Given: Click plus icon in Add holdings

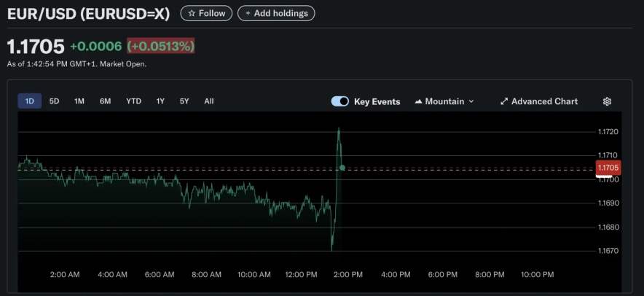Looking at the screenshot, I should click(x=248, y=13).
